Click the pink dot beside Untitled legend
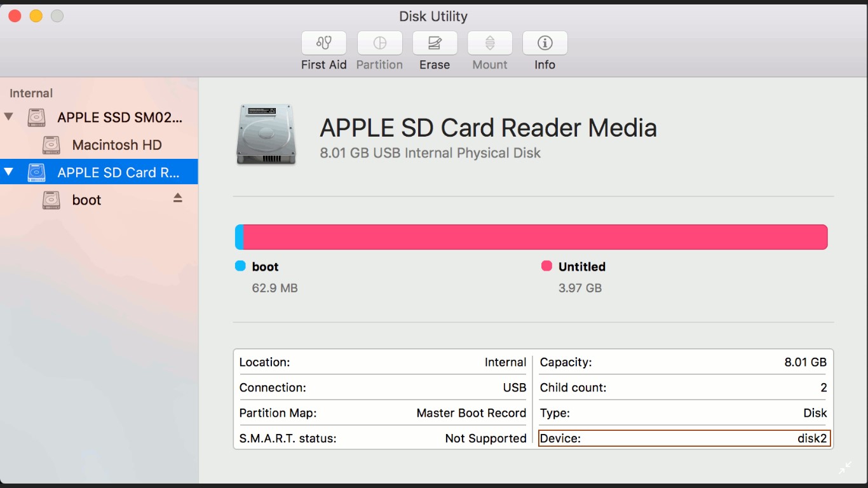 click(x=546, y=266)
